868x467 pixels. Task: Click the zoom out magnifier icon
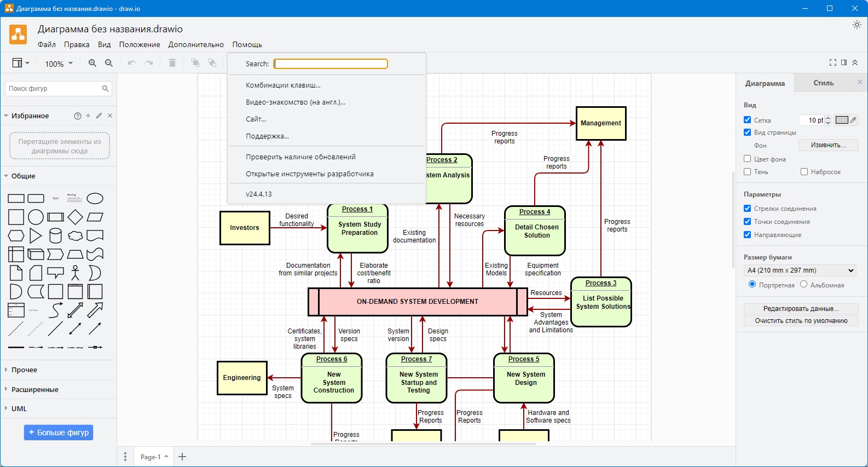[x=109, y=64]
